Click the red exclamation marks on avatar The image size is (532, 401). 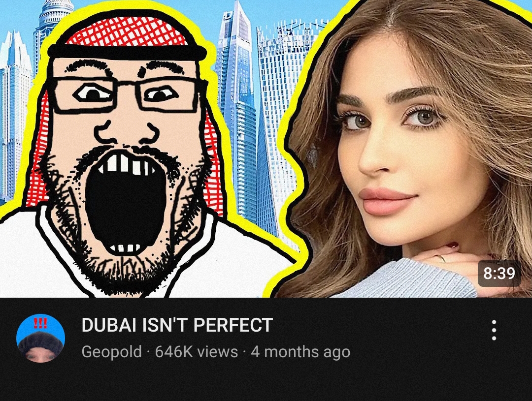(x=41, y=322)
